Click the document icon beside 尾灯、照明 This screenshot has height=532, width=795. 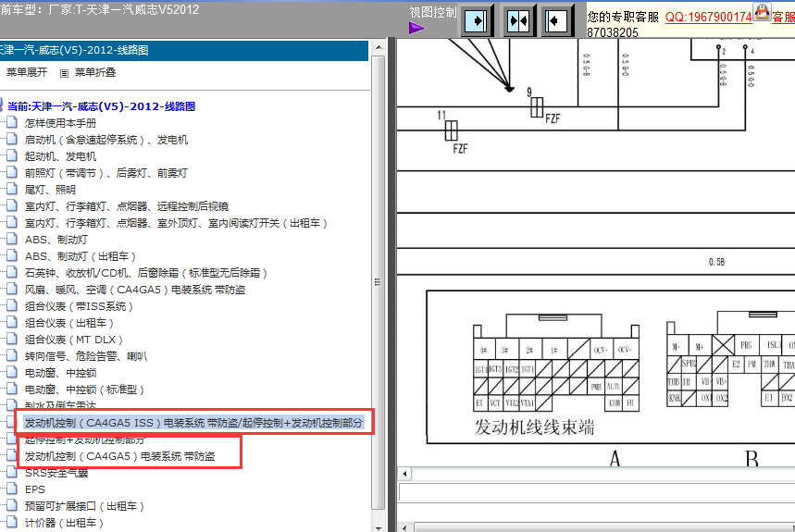tap(12, 189)
